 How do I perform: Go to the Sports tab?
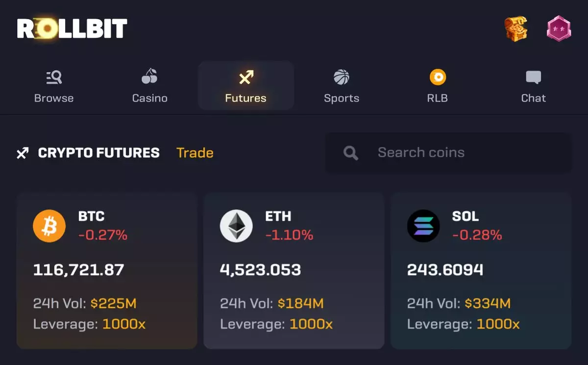coord(342,86)
